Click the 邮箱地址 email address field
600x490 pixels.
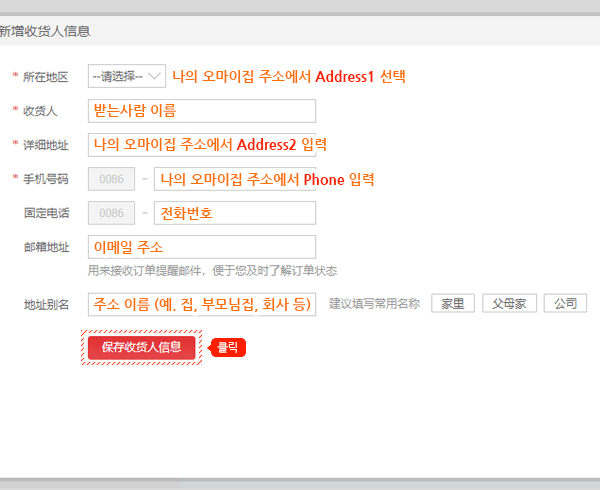click(201, 247)
